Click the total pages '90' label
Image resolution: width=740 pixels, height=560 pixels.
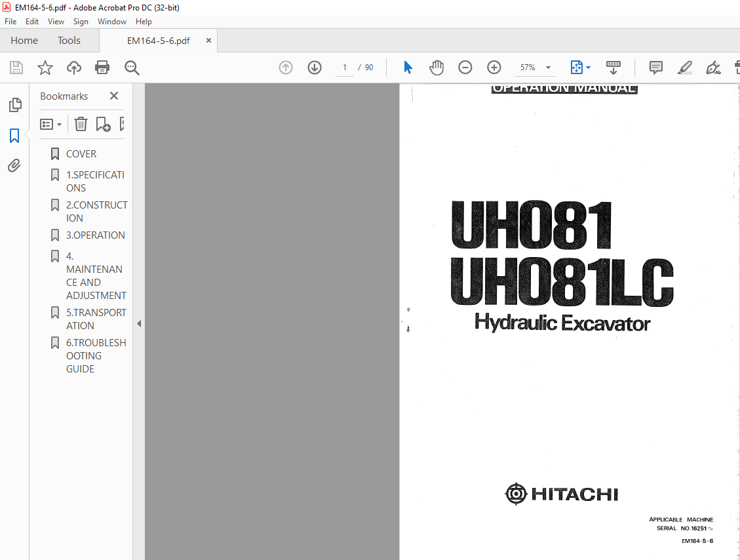pyautogui.click(x=369, y=68)
